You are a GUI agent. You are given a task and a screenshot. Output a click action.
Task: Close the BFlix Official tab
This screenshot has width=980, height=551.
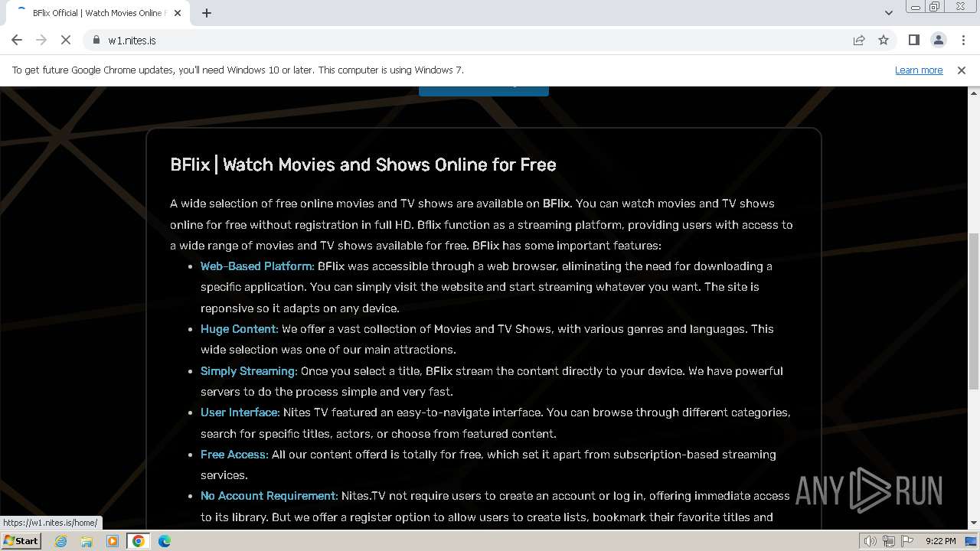click(178, 13)
